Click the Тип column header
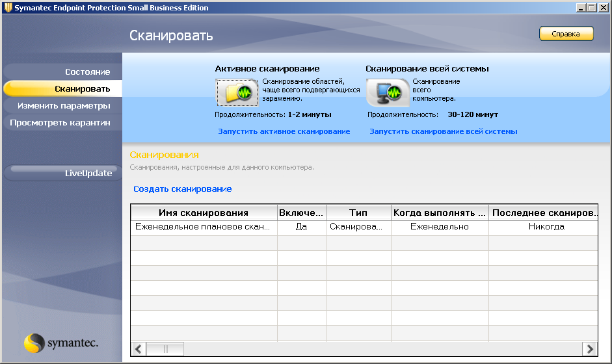Viewport: 612px width, 364px height. [358, 213]
